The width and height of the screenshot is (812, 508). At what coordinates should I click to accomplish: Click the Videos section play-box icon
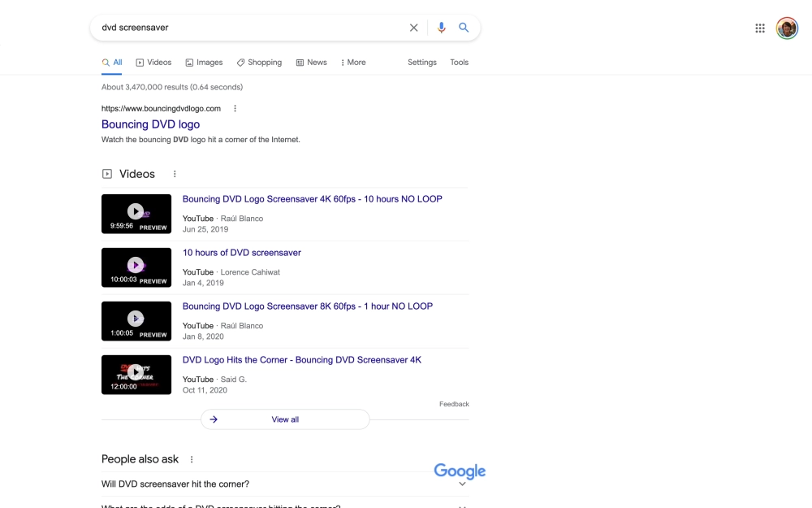106,174
